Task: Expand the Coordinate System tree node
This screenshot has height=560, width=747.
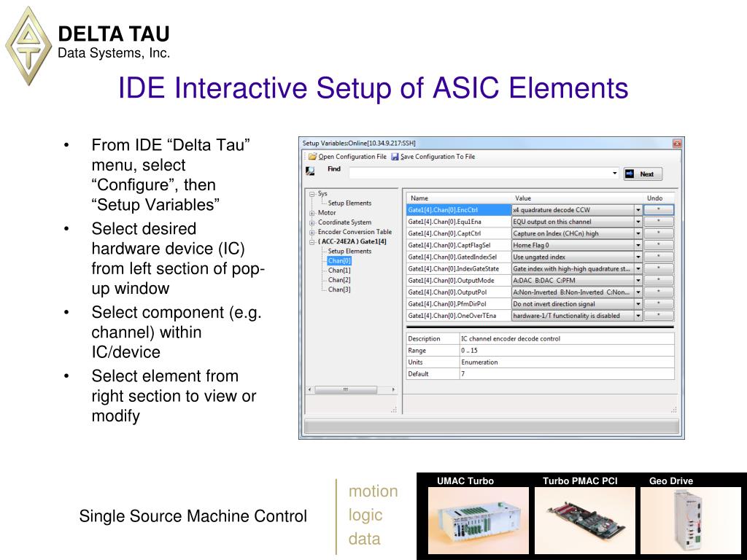Action: 312,222
